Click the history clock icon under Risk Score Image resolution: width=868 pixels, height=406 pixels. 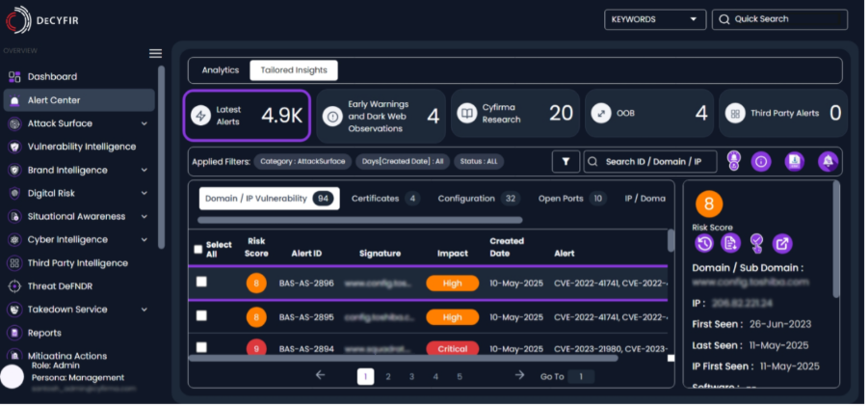tap(704, 243)
